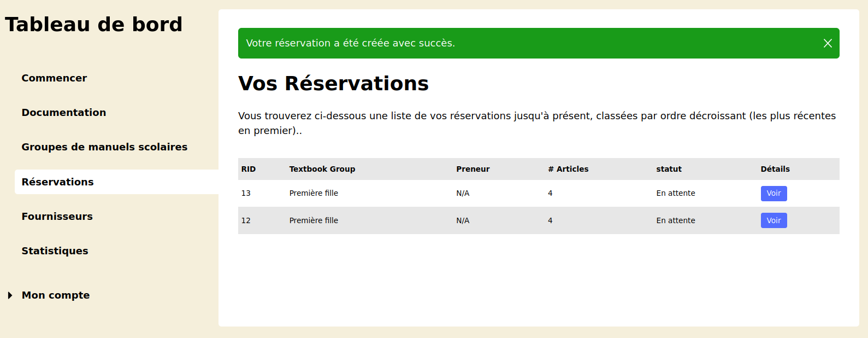Screen dimensions: 868x338
Task: Go to Documentation page
Action: 64,113
